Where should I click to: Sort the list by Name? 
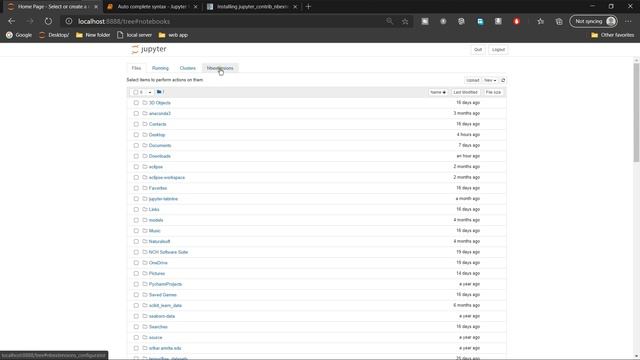[x=438, y=92]
